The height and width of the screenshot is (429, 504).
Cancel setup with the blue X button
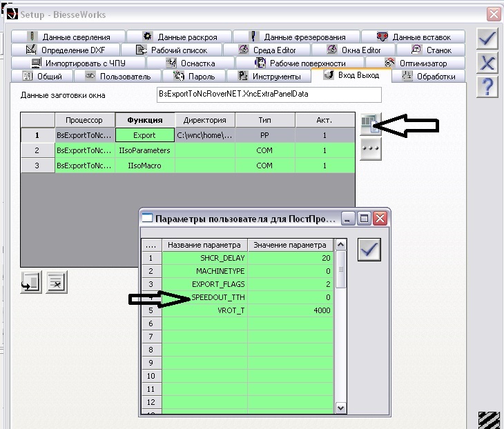coord(487,62)
